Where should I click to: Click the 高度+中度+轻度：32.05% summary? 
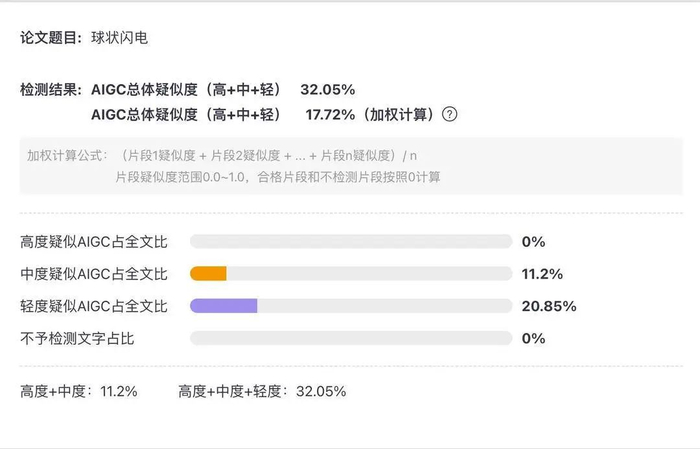[x=262, y=391]
